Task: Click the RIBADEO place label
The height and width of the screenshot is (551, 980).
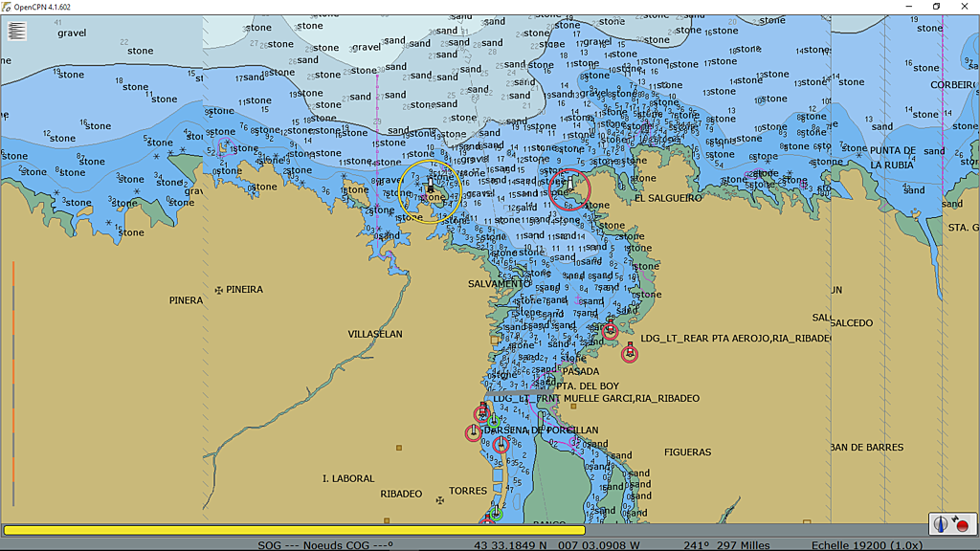Action: (x=401, y=494)
